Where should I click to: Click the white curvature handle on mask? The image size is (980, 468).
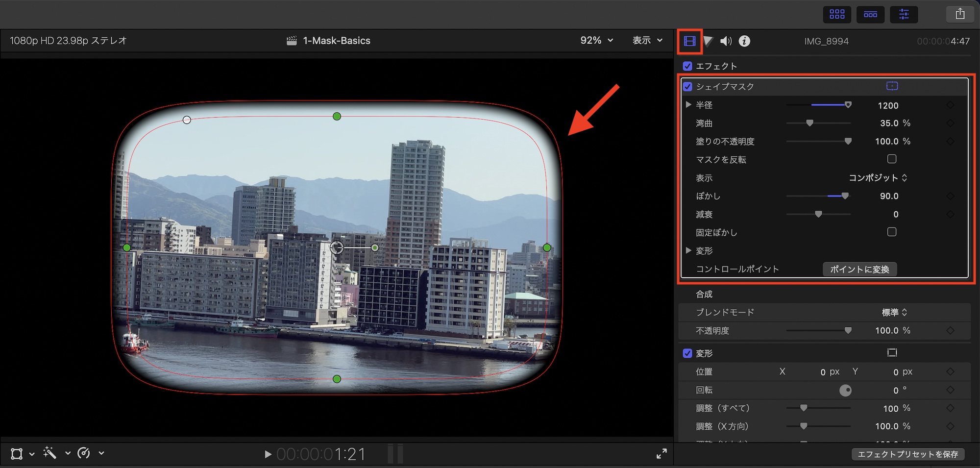[187, 120]
